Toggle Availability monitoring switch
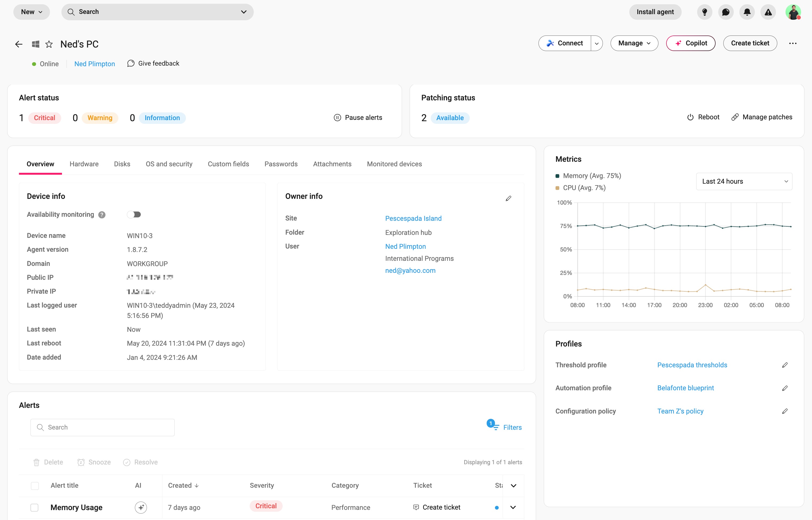This screenshot has width=812, height=520. 134,214
